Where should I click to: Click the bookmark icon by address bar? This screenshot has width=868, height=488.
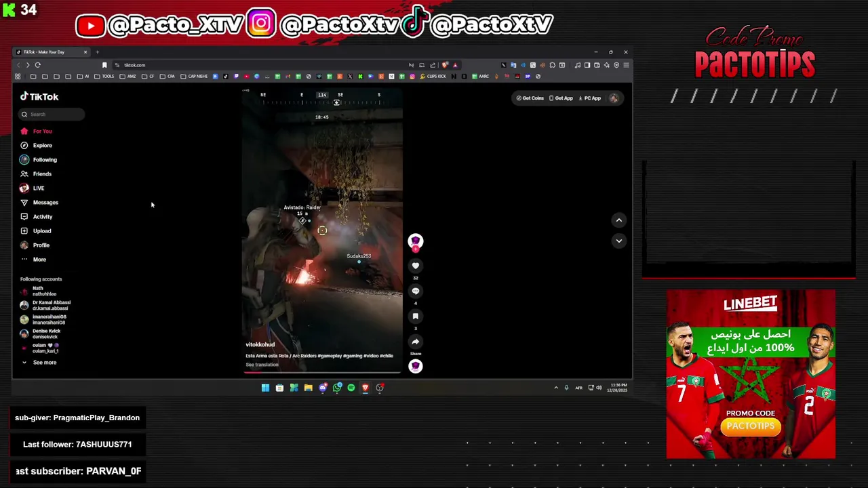(x=104, y=65)
